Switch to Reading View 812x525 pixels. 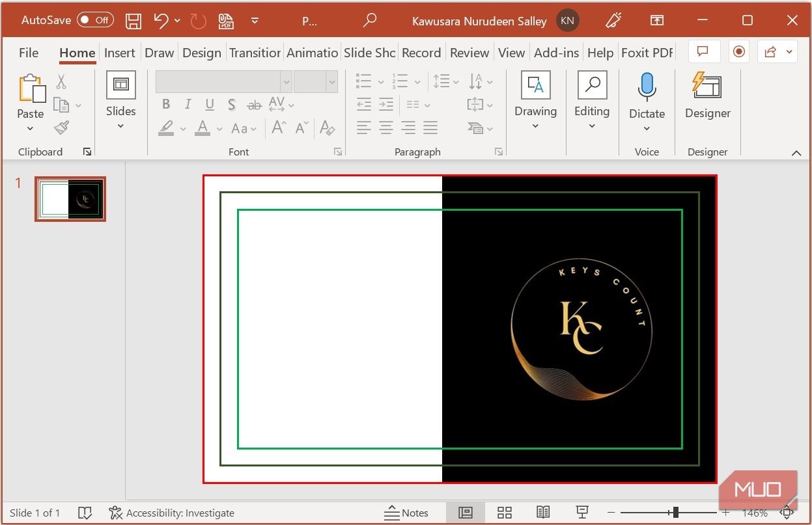point(544,513)
